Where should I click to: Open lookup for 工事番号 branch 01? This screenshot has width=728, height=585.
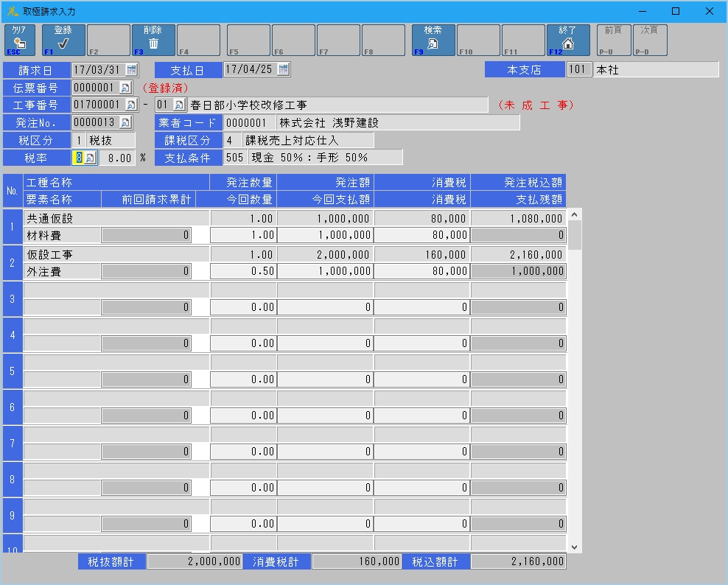pos(178,105)
